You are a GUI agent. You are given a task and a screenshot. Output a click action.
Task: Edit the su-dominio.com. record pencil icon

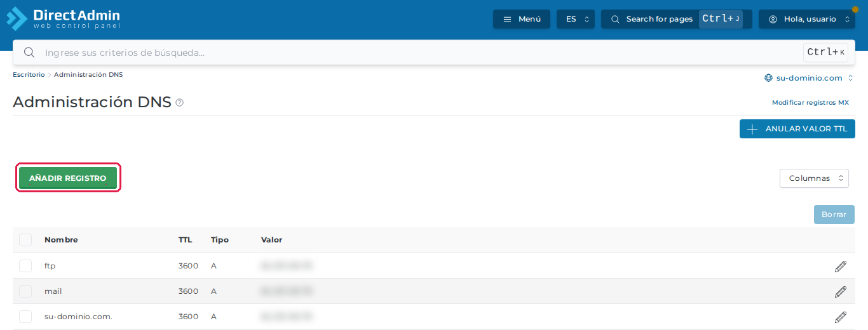point(841,317)
